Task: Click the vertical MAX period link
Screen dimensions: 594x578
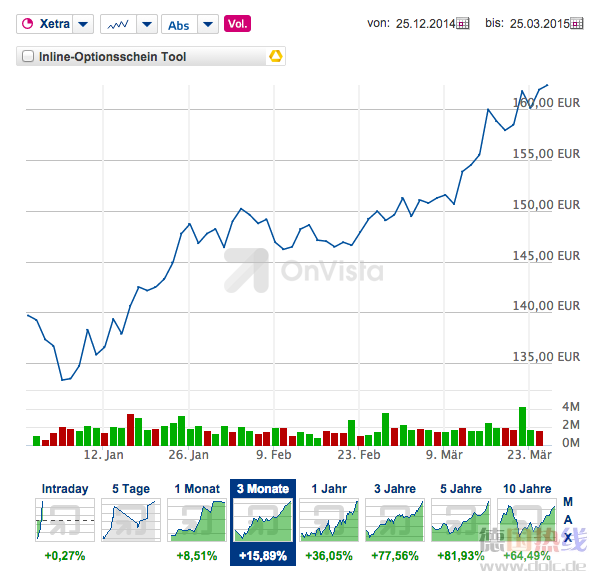Action: click(x=567, y=519)
